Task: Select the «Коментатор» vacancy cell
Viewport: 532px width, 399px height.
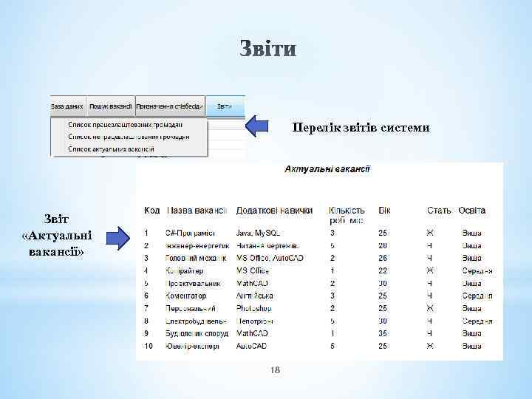Action: coord(185,296)
